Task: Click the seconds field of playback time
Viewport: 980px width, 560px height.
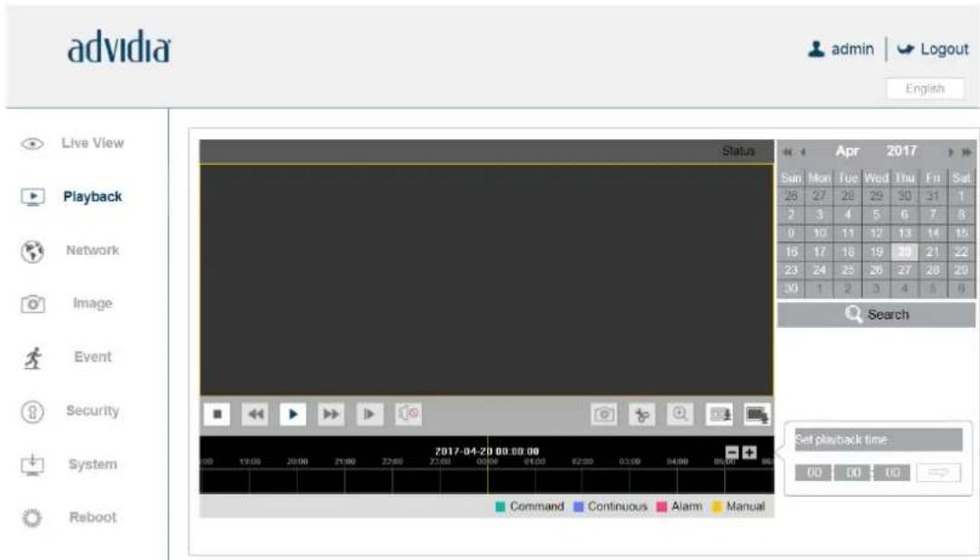Action: [892, 473]
